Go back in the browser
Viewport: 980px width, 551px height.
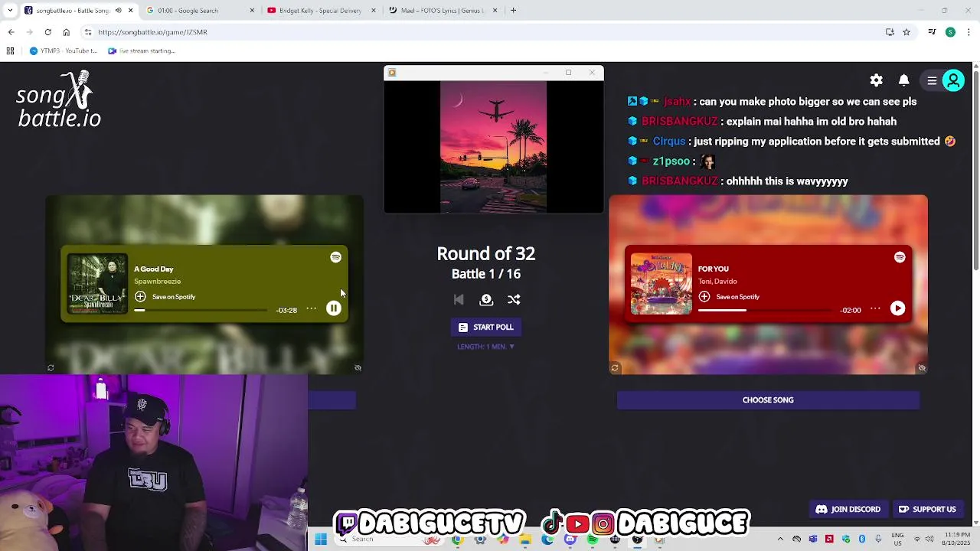tap(11, 32)
